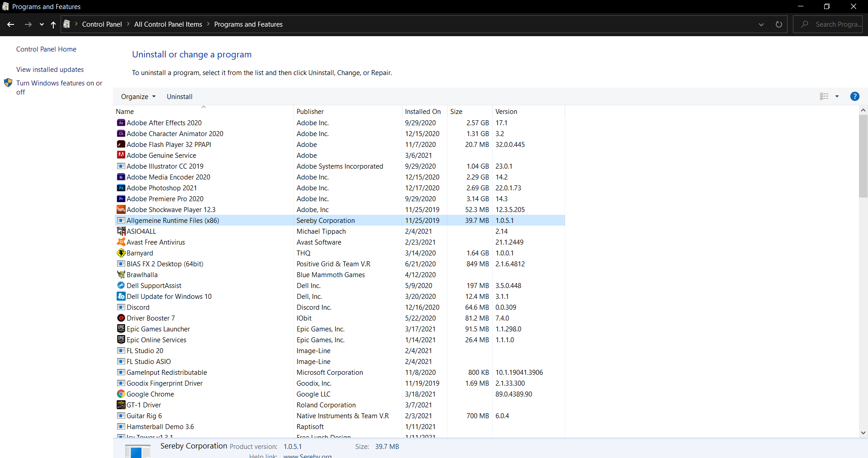Click the forward navigation arrow

(28, 24)
